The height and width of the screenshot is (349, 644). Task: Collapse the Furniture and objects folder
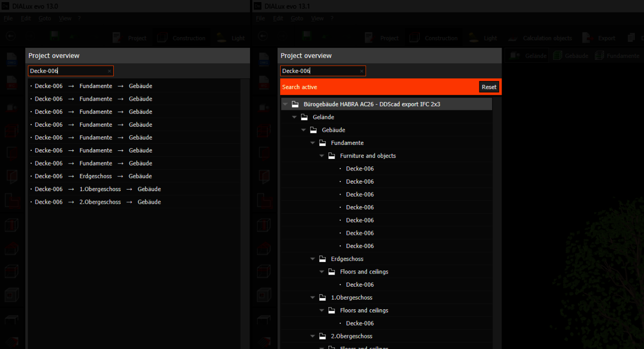click(x=322, y=156)
